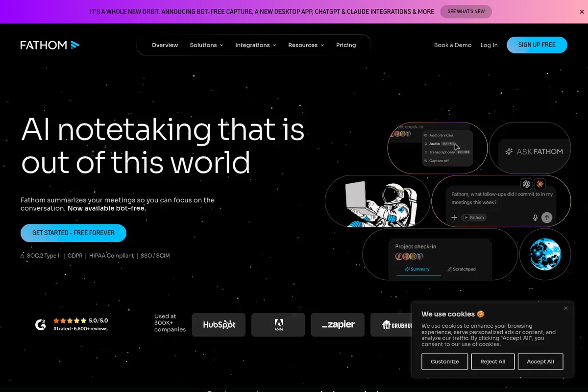Select Audio & video capture option
Viewport: 588px width, 392px height.
[441, 135]
